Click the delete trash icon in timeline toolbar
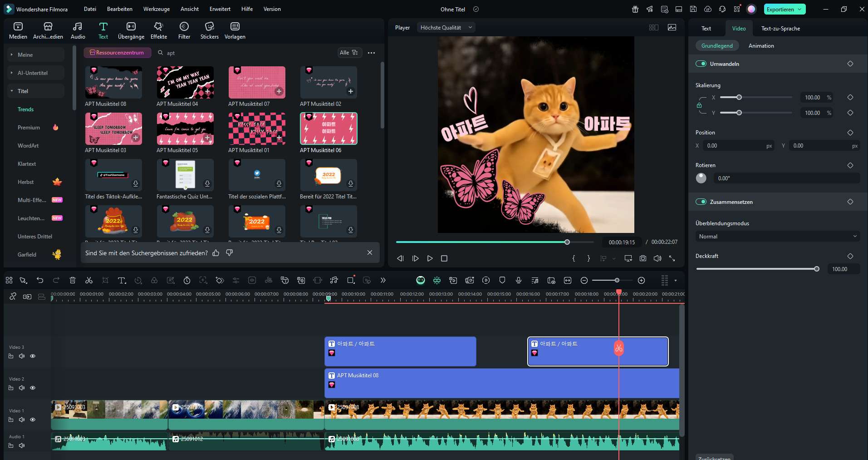The height and width of the screenshot is (460, 868). [72, 280]
